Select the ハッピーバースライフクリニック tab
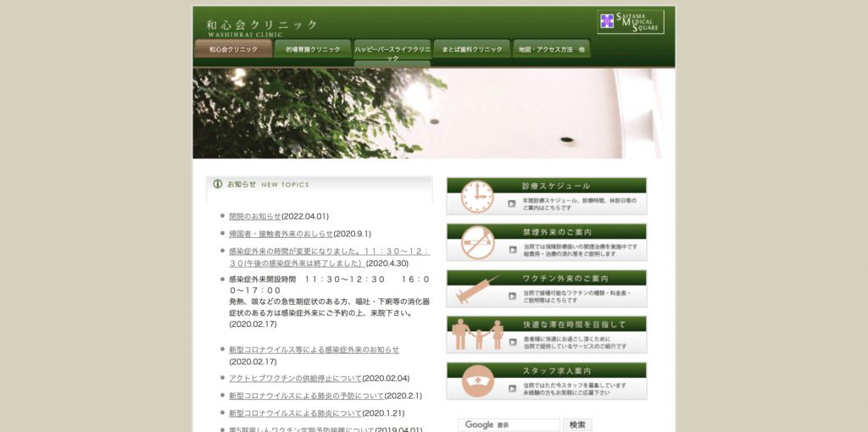 (x=392, y=51)
